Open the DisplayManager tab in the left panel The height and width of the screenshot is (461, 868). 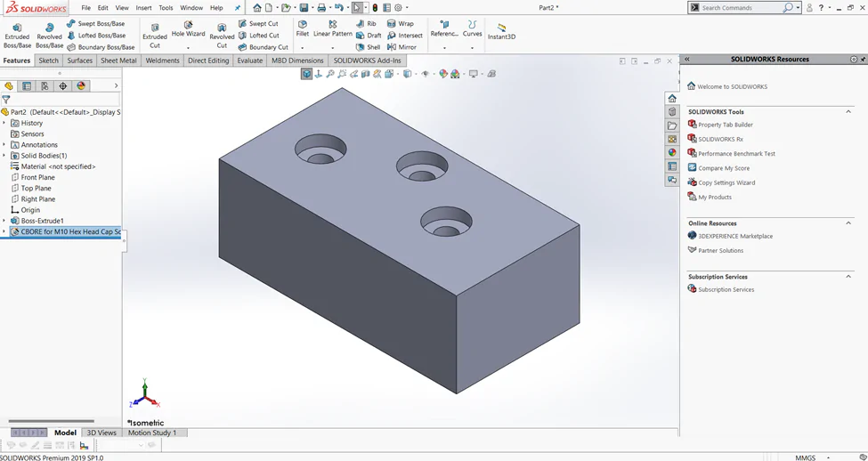[81, 85]
